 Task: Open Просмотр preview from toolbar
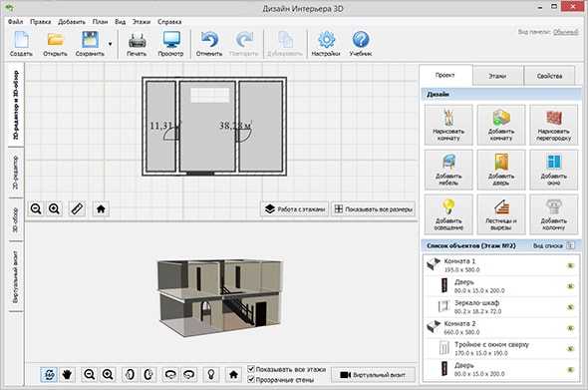[171, 44]
